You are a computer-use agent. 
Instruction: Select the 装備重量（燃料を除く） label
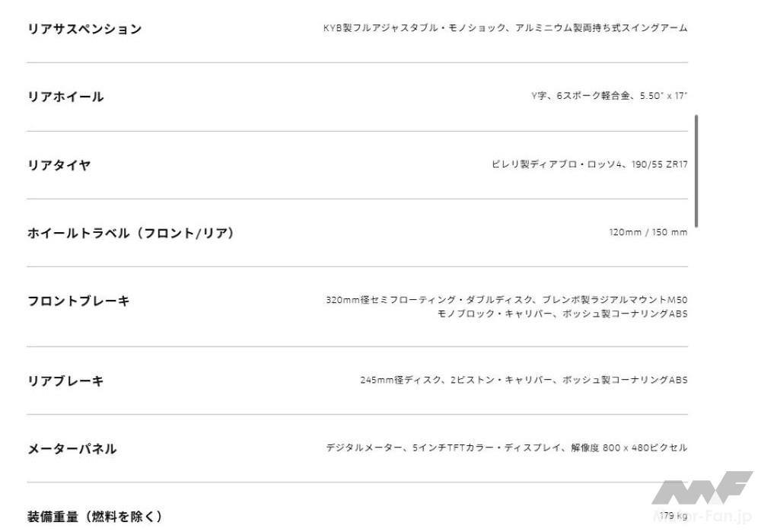click(94, 517)
